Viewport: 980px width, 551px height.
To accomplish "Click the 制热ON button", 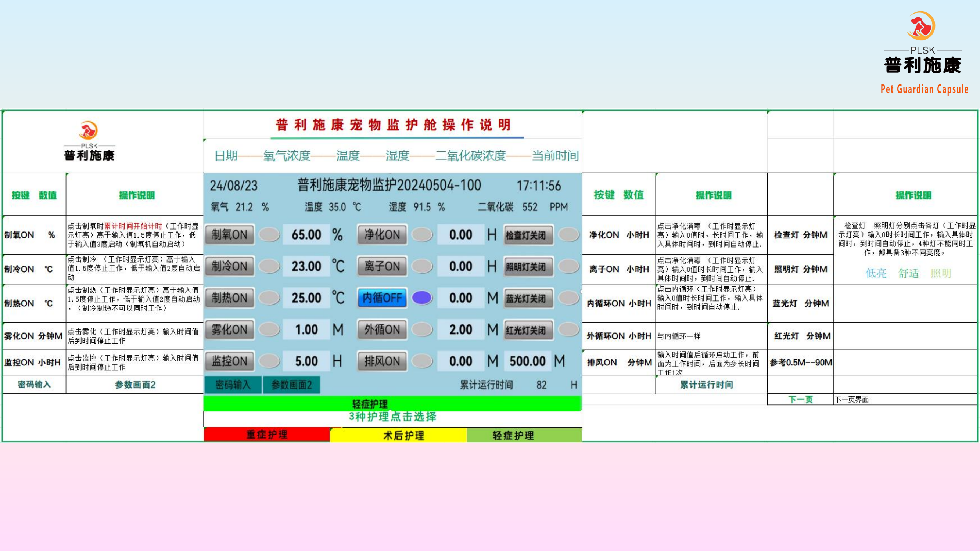I will (229, 298).
